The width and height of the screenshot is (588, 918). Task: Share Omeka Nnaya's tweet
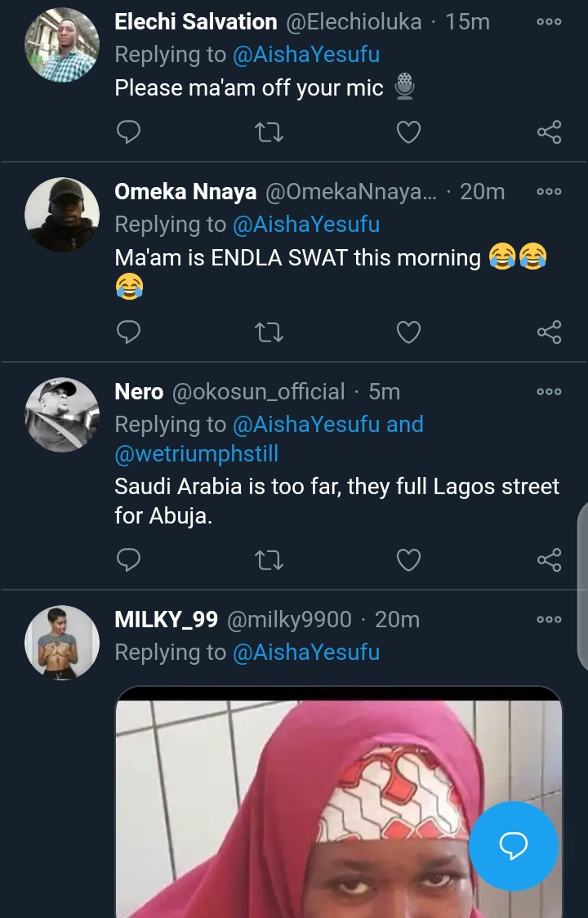549,332
